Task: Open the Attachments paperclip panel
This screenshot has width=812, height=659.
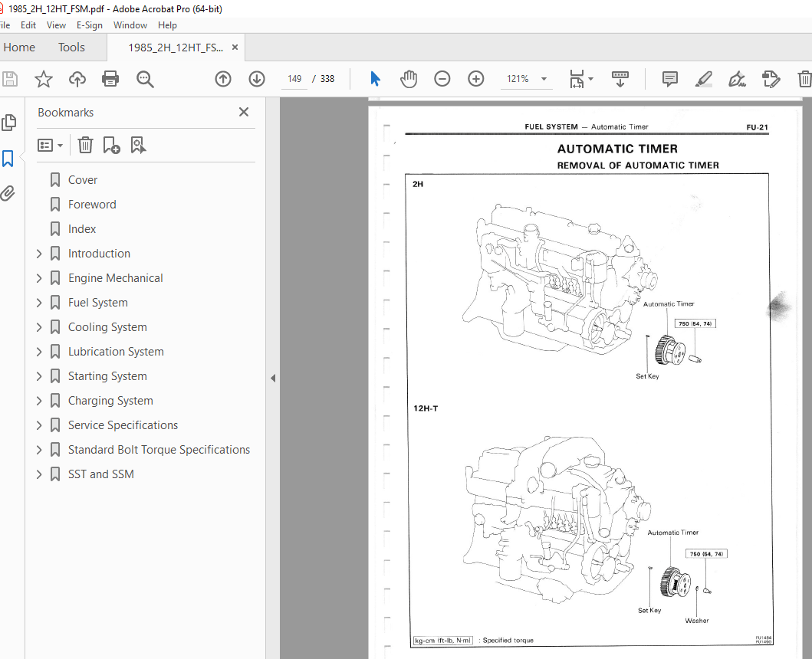Action: coord(9,193)
